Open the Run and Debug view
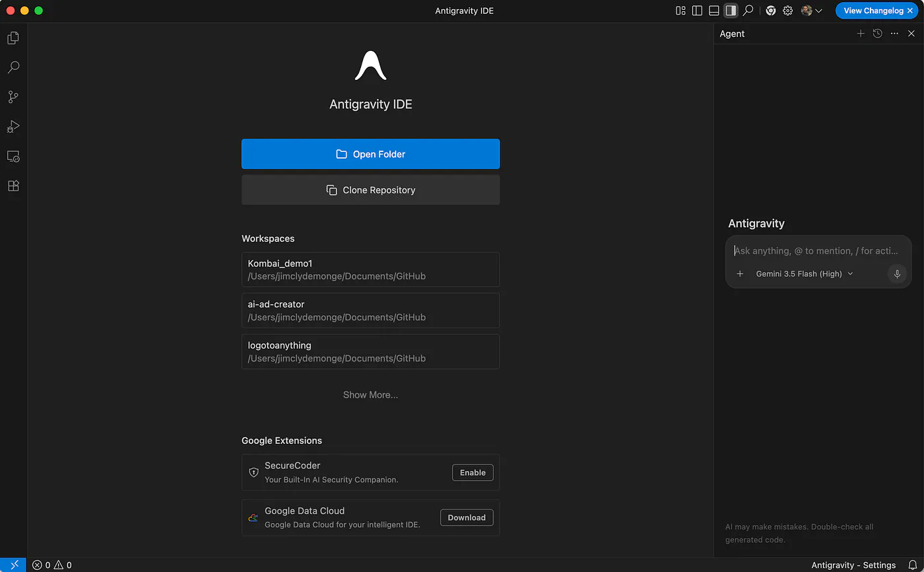Image resolution: width=924 pixels, height=572 pixels. [x=13, y=127]
